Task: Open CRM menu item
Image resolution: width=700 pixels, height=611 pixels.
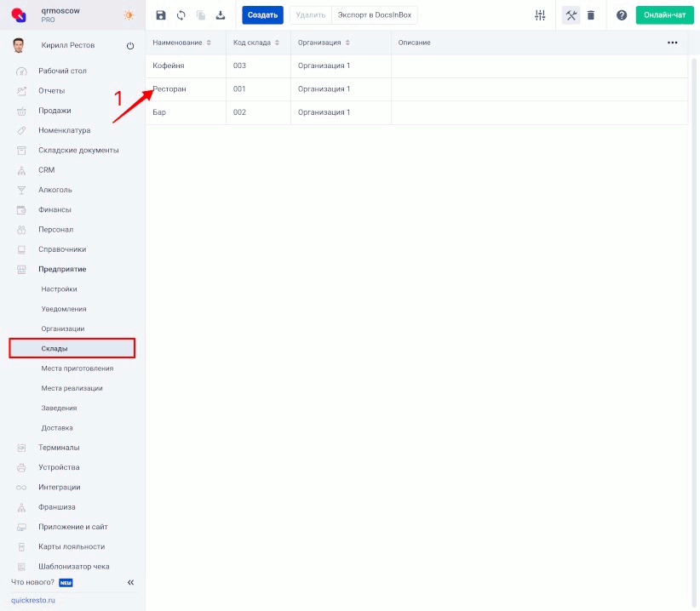Action: click(x=47, y=170)
